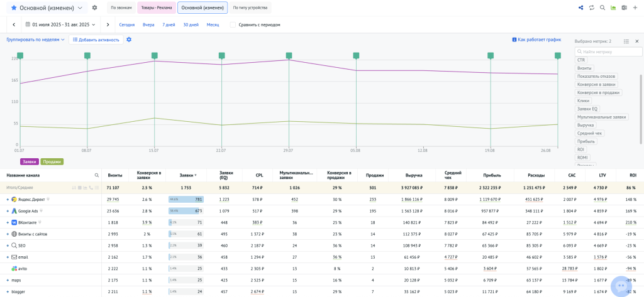644x297 pixels.
Task: Toggle the 'Продажи' chart legend series
Action: point(52,161)
